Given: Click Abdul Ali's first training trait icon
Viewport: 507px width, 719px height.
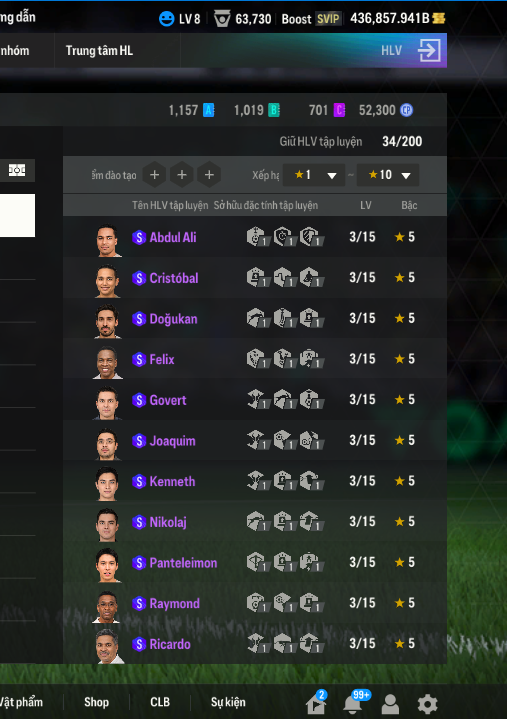Looking at the screenshot, I should 258,237.
